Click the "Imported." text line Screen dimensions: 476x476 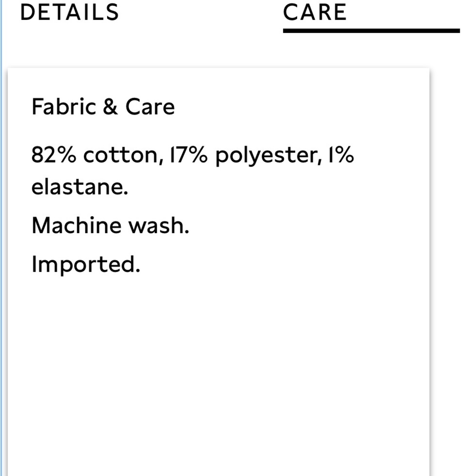86,264
